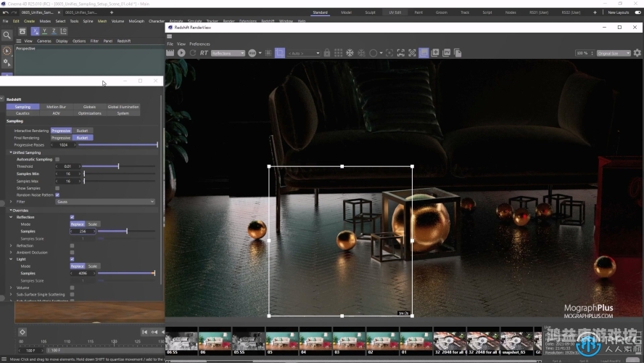Click the refresh render icon
Screen dimensions: 644x363
(193, 53)
